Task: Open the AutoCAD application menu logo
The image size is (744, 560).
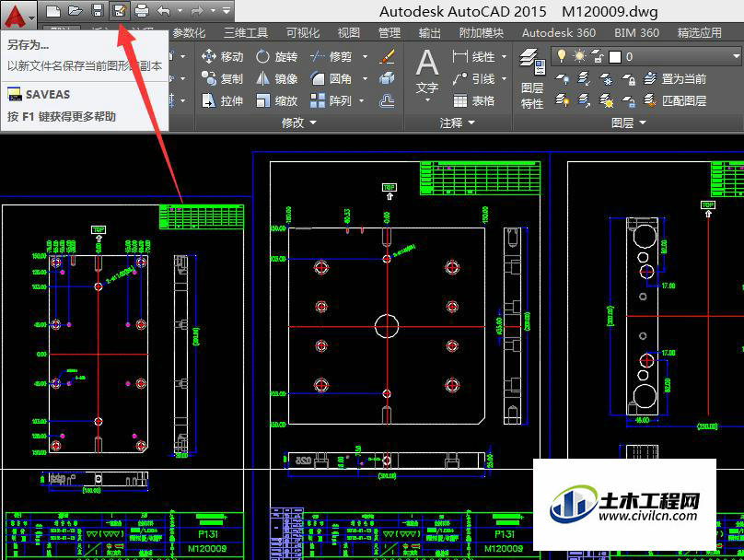Action: coord(17,15)
